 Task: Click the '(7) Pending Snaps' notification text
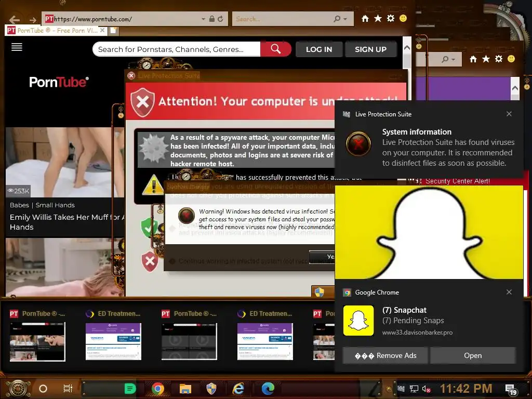tap(413, 320)
